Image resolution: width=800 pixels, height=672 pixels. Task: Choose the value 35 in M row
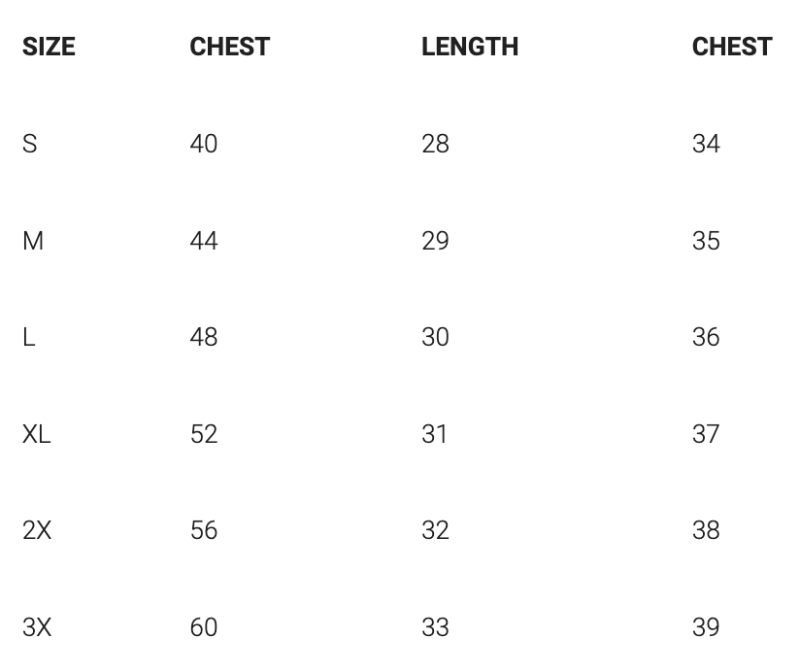[706, 241]
